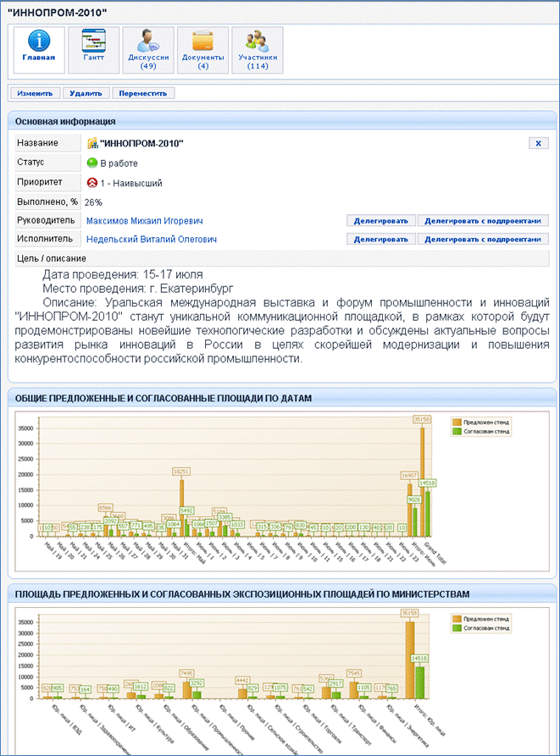Image resolution: width=560 pixels, height=756 pixels.
Task: Open Максимов Михаил Игоревич link
Action: coord(144,221)
